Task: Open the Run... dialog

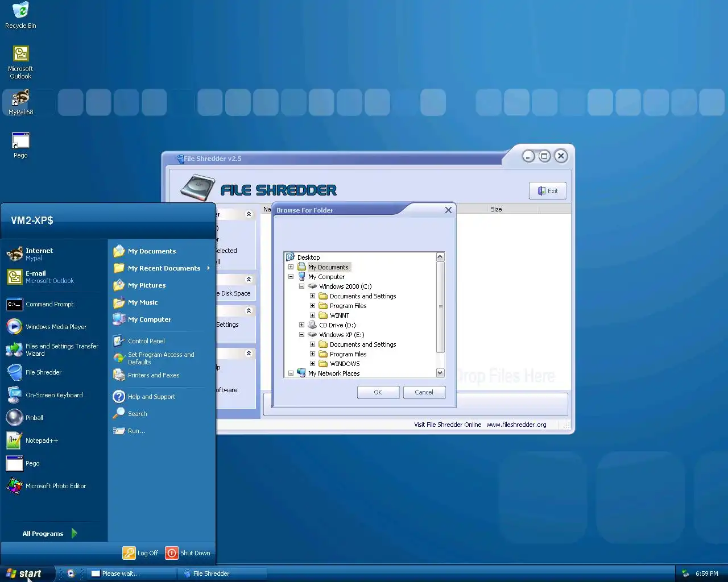Action: [x=162, y=431]
